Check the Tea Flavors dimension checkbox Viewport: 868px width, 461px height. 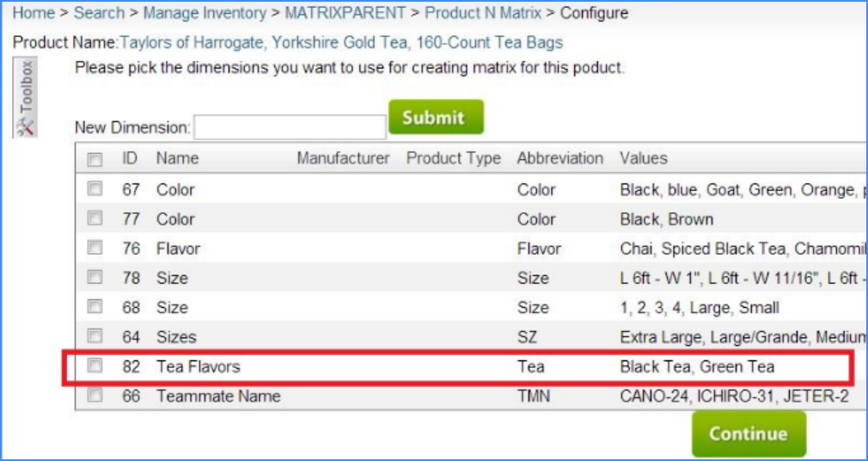point(95,366)
